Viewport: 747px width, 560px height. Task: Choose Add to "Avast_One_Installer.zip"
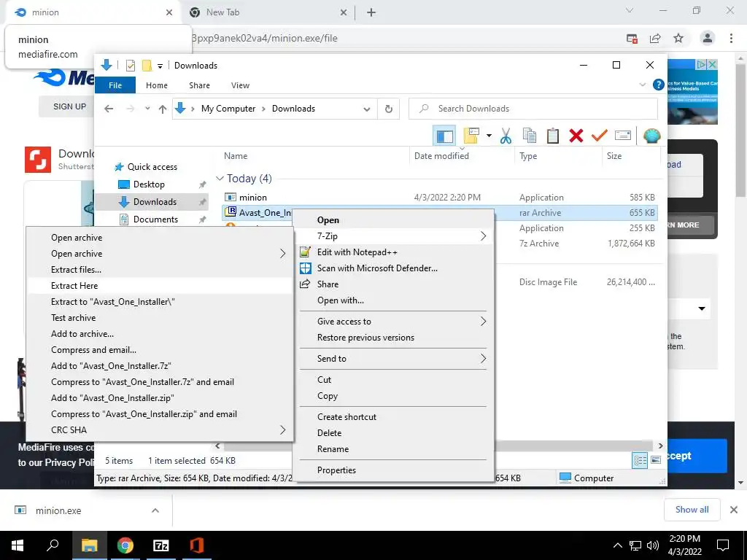point(160,398)
